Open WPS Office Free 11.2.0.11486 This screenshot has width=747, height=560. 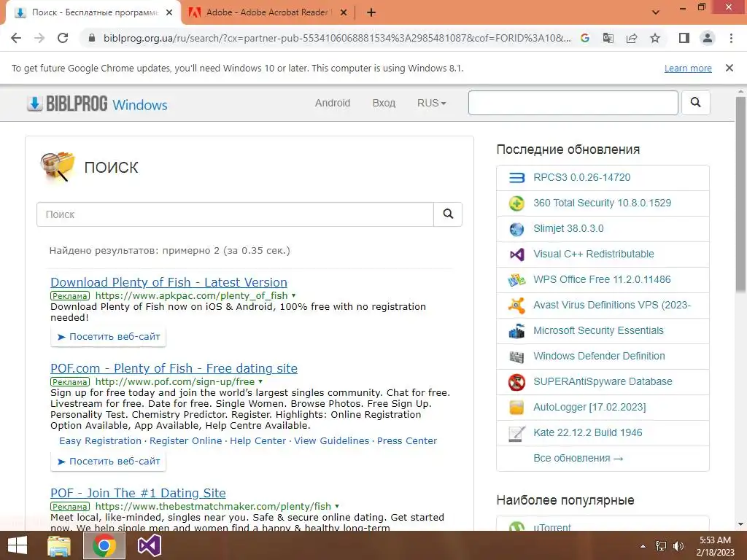point(602,279)
